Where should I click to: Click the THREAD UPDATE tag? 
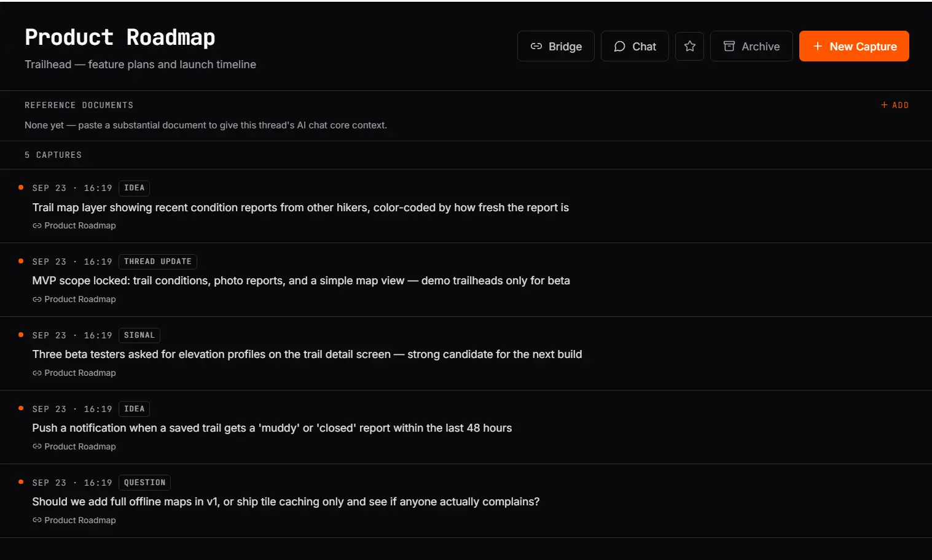tap(157, 262)
